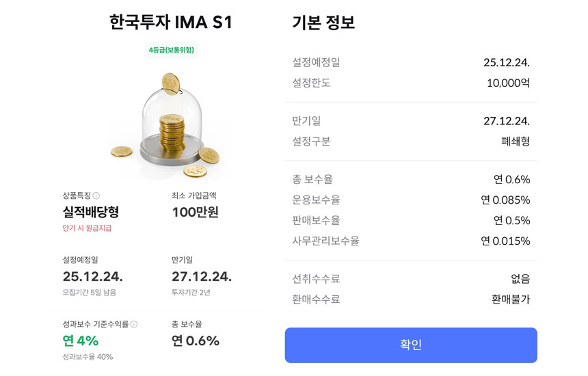Screen dimensions: 588x376
Task: Click the info icon beside 상품특징
Action: [x=96, y=196]
